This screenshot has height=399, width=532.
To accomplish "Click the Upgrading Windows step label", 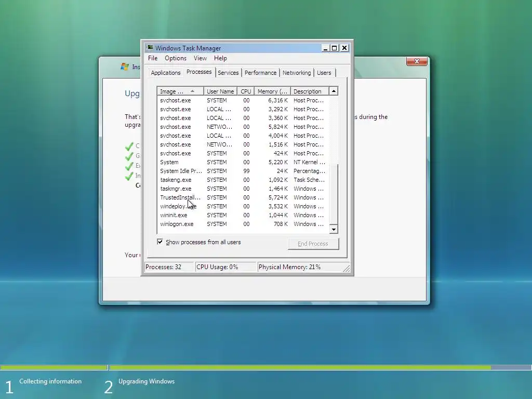I will pyautogui.click(x=146, y=381).
